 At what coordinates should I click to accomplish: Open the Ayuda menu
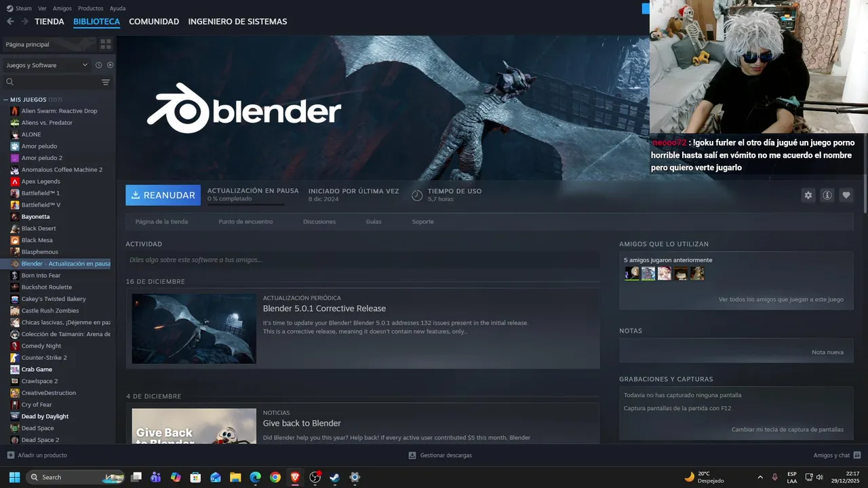point(117,8)
